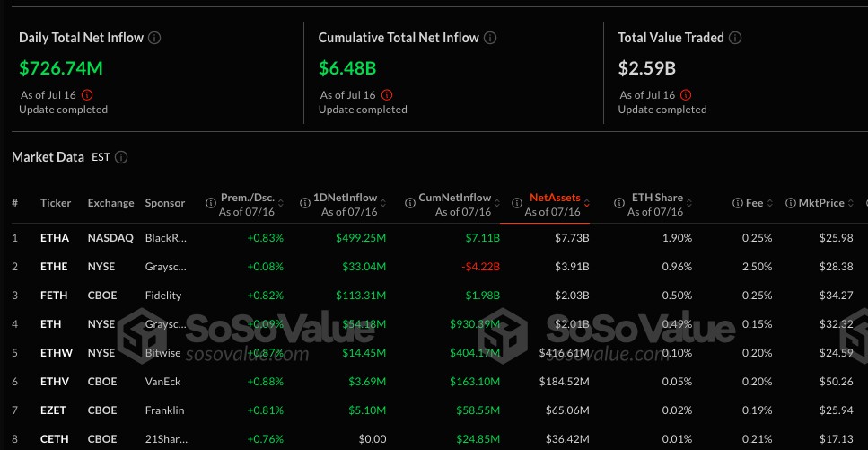The image size is (868, 450).
Task: Click 21Shar... sponsor cell
Action: click(166, 439)
